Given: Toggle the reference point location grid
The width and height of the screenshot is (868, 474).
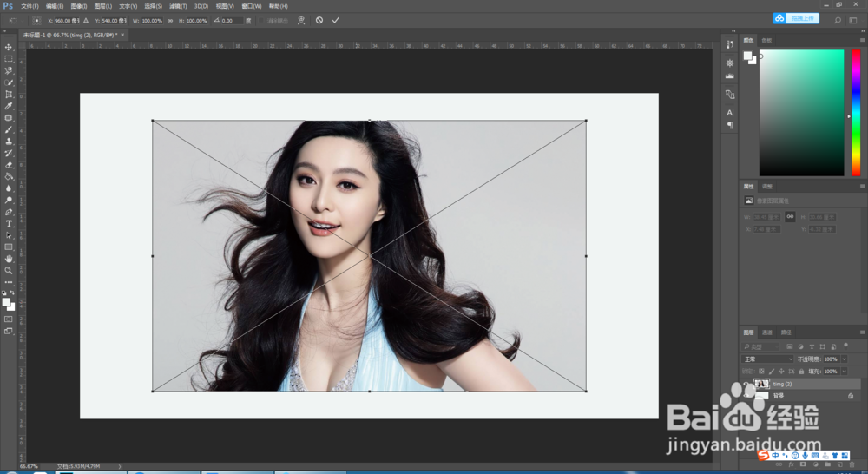Looking at the screenshot, I should [x=36, y=21].
